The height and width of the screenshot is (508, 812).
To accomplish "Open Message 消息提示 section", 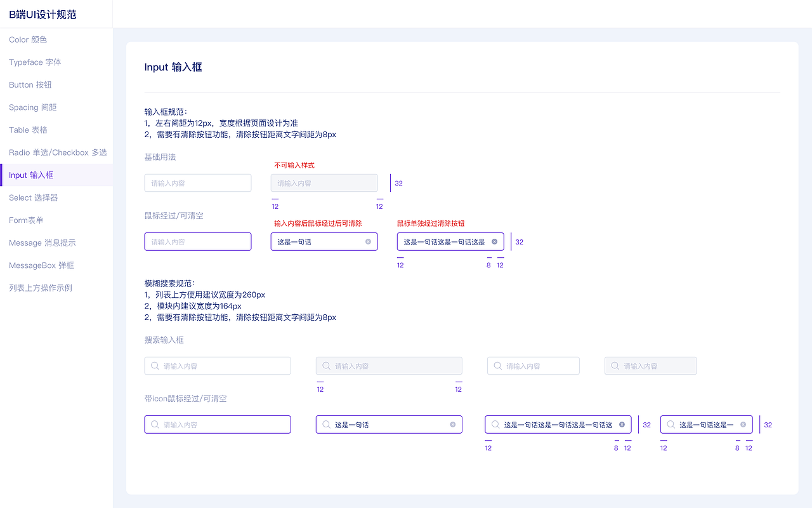I will (x=56, y=243).
